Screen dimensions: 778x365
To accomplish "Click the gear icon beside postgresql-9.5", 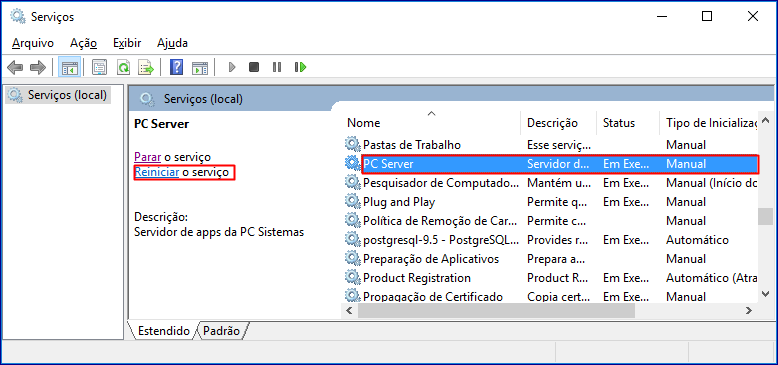I will tap(352, 240).
